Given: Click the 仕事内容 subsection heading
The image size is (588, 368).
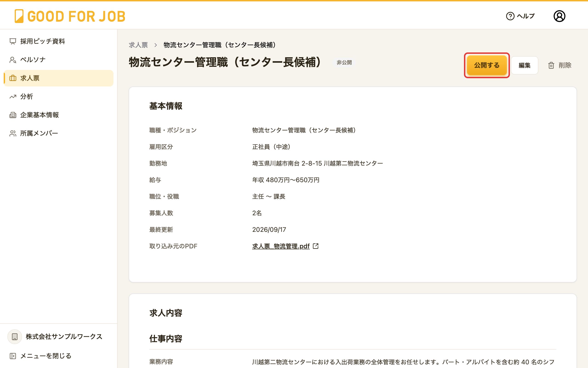Looking at the screenshot, I should (166, 339).
